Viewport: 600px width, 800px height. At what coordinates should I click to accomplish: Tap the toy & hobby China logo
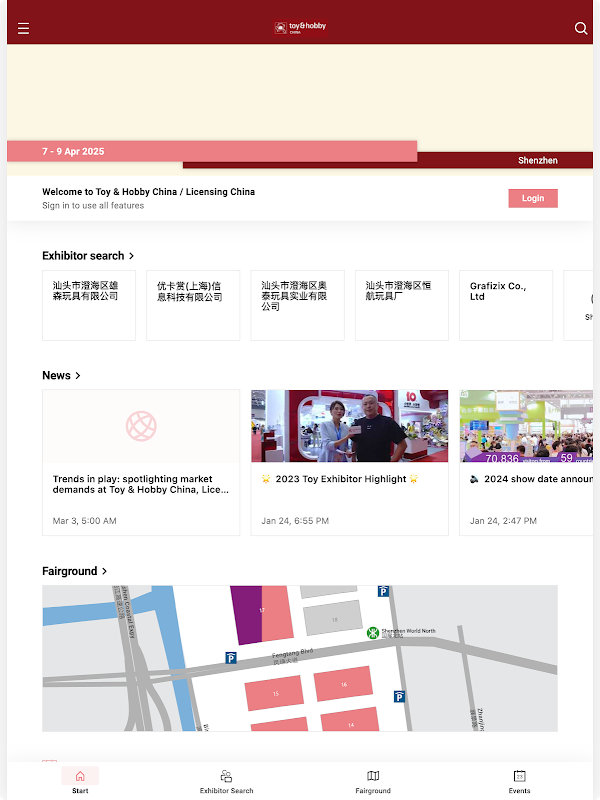[300, 28]
